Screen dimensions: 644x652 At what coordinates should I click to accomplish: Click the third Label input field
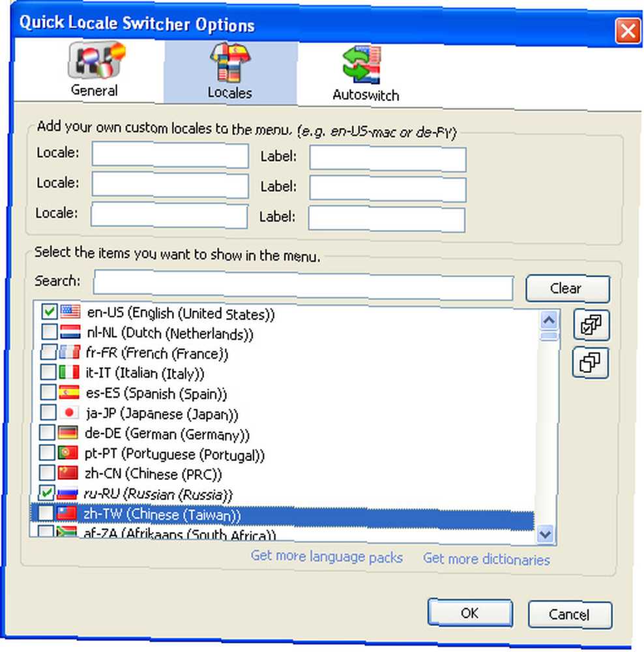tap(387, 218)
